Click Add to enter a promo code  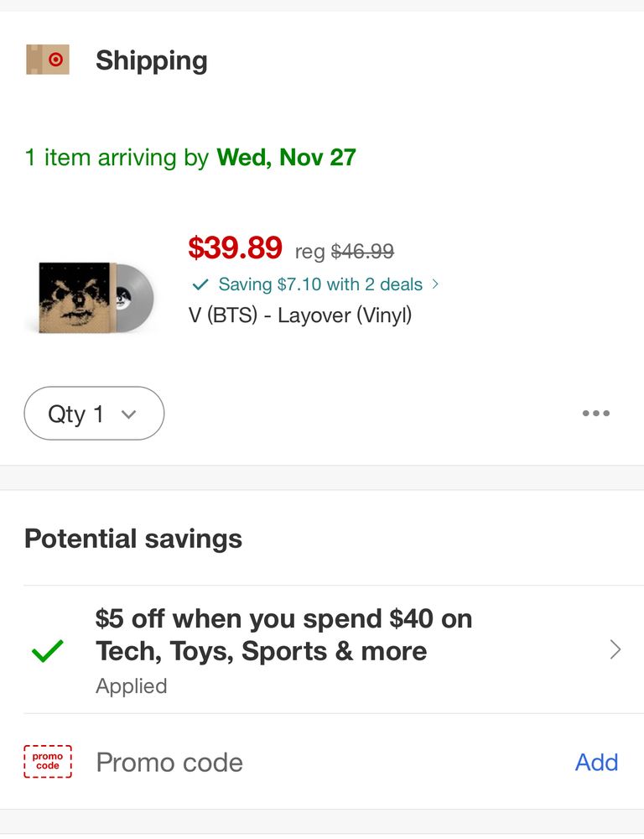click(x=596, y=762)
